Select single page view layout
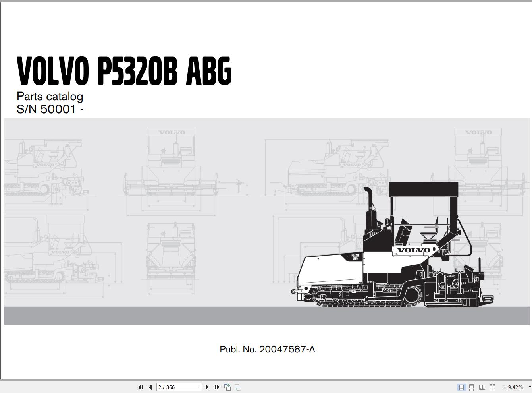This screenshot has width=532, height=393. (461, 387)
